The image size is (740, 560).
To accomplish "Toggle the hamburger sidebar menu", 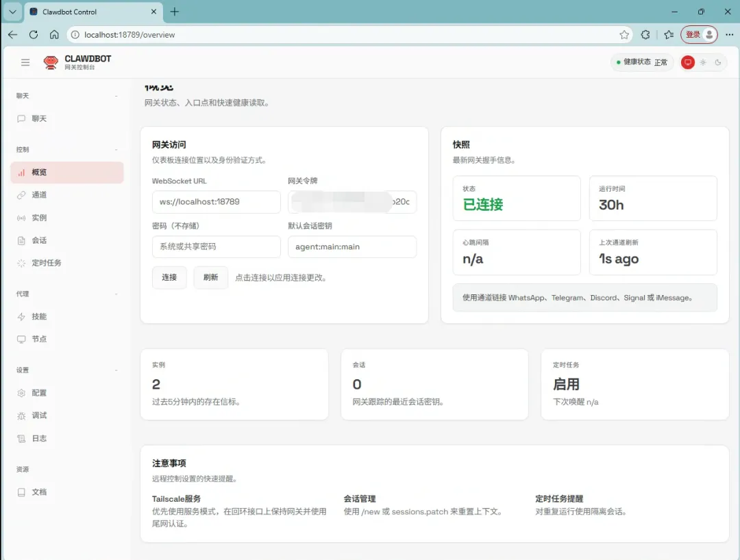I will (x=25, y=62).
